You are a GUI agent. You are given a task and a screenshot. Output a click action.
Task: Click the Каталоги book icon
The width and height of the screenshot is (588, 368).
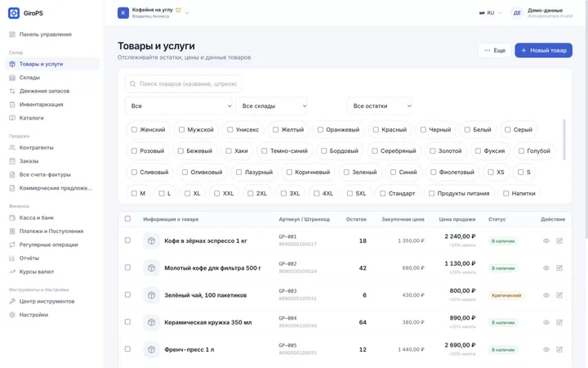click(12, 119)
